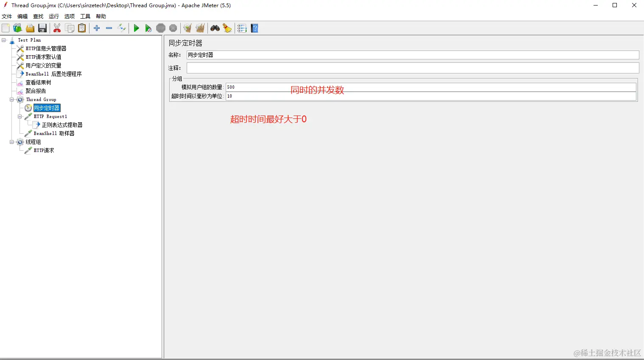
Task: Open the 查找 menu
Action: pos(38,17)
